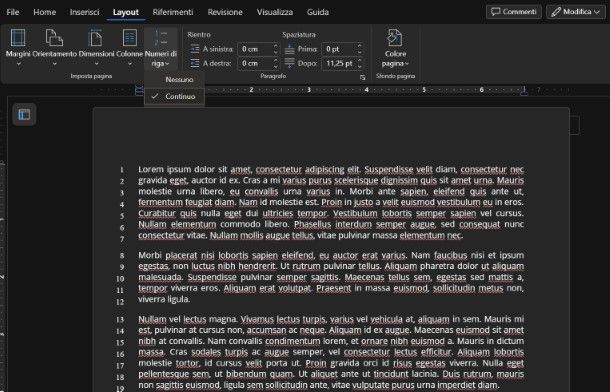Click the word Nullam starting the third paragraph

(x=152, y=319)
